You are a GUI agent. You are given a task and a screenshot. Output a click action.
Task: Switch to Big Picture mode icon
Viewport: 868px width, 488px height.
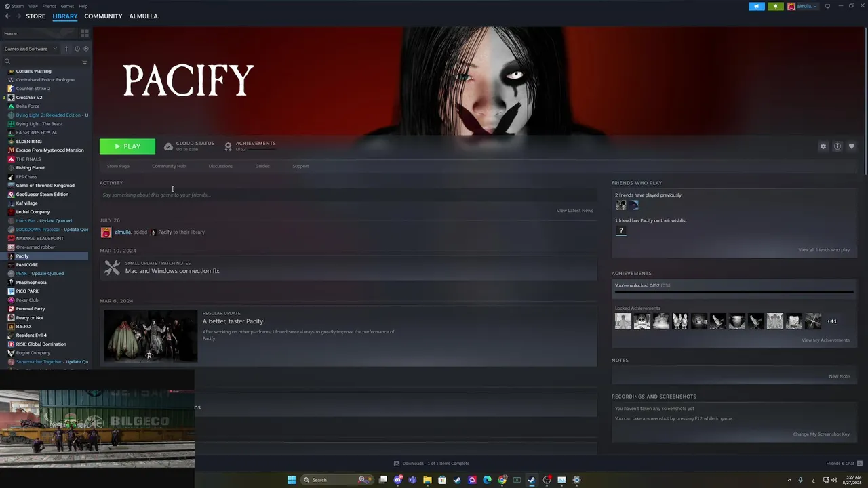pos(827,6)
